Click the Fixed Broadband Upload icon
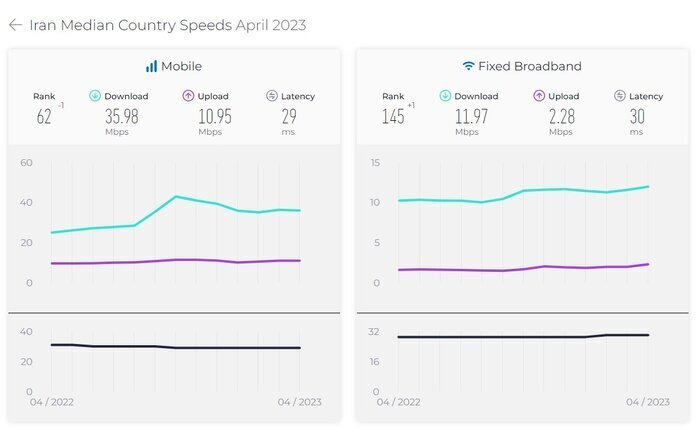This screenshot has height=430, width=700. click(x=539, y=96)
